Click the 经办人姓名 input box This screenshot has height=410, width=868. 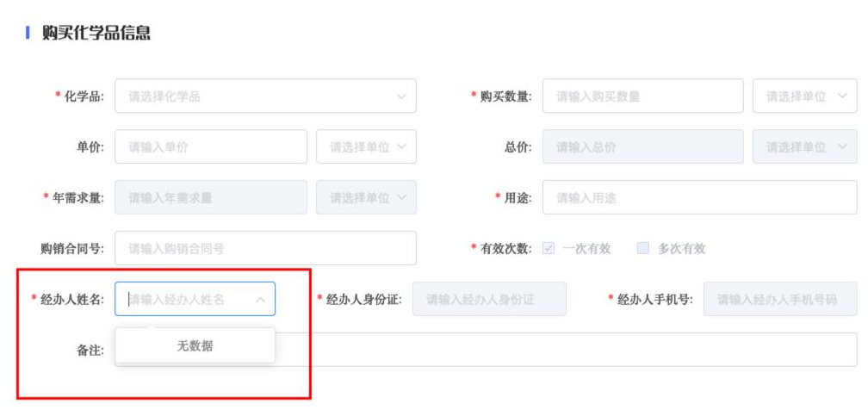click(x=185, y=300)
